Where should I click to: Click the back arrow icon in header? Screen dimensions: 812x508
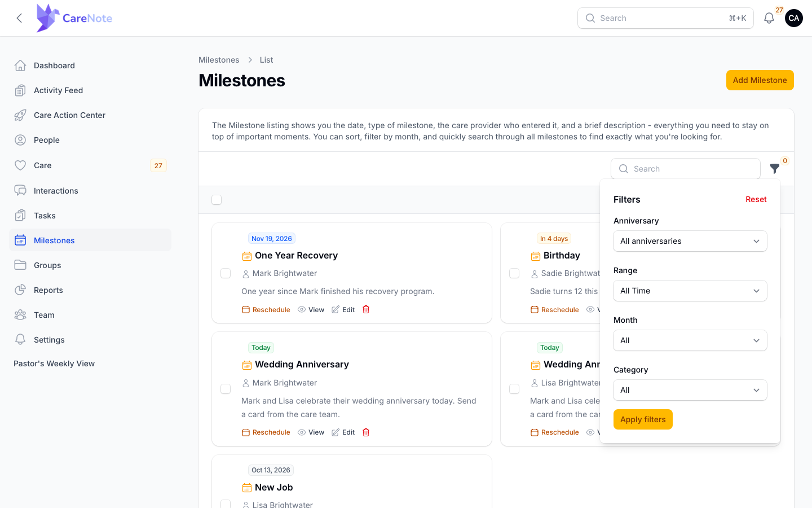pos(19,18)
